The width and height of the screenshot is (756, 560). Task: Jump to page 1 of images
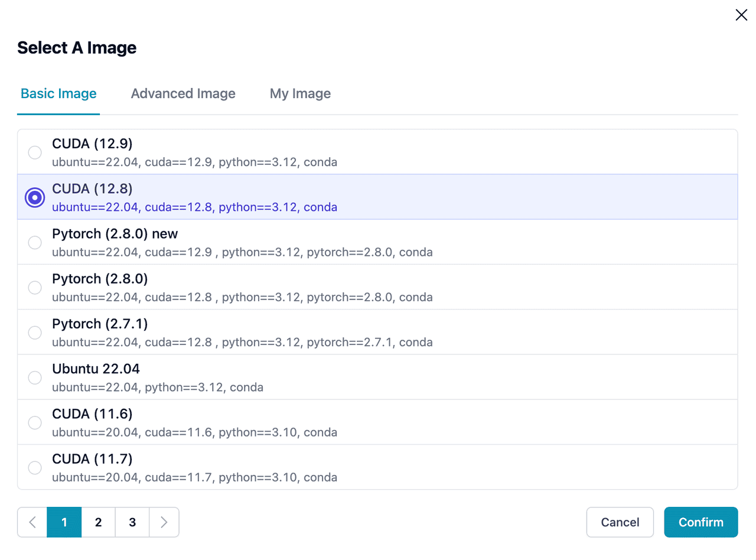[64, 522]
